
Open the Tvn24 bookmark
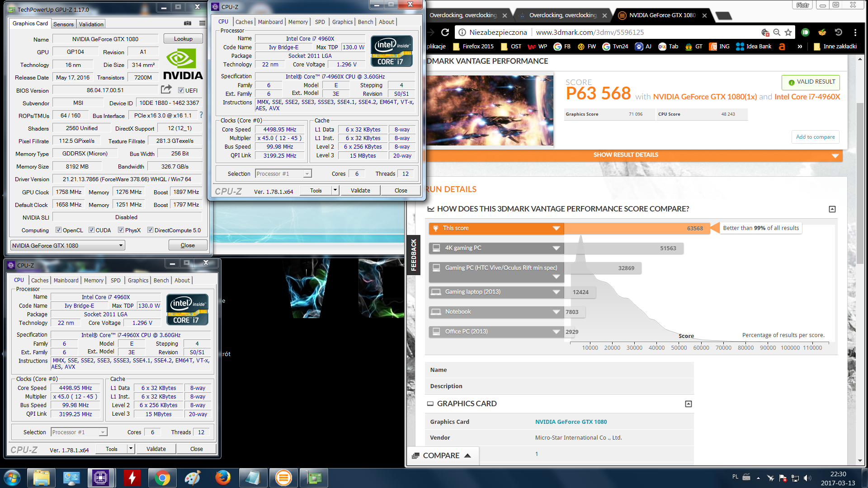point(615,46)
